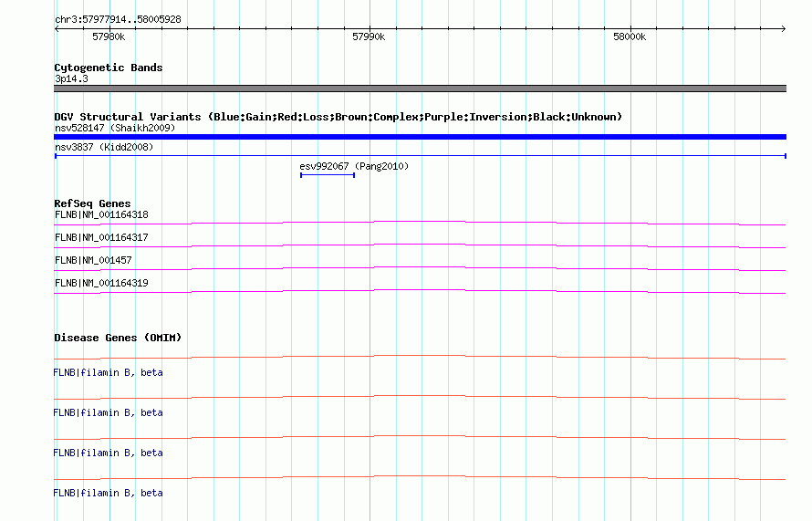The height and width of the screenshot is (521, 812).
Task: Open the first FLNB|filamin B, beta link
Action: [x=108, y=372]
